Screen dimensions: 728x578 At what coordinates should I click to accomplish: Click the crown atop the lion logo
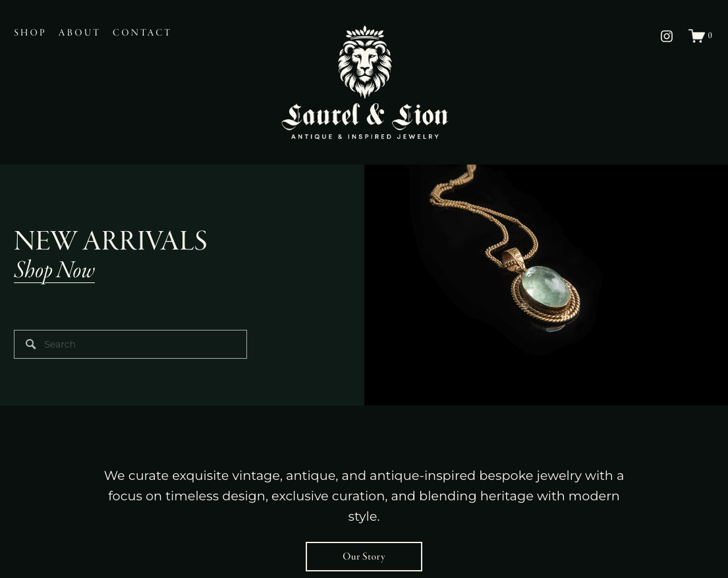pyautogui.click(x=365, y=32)
